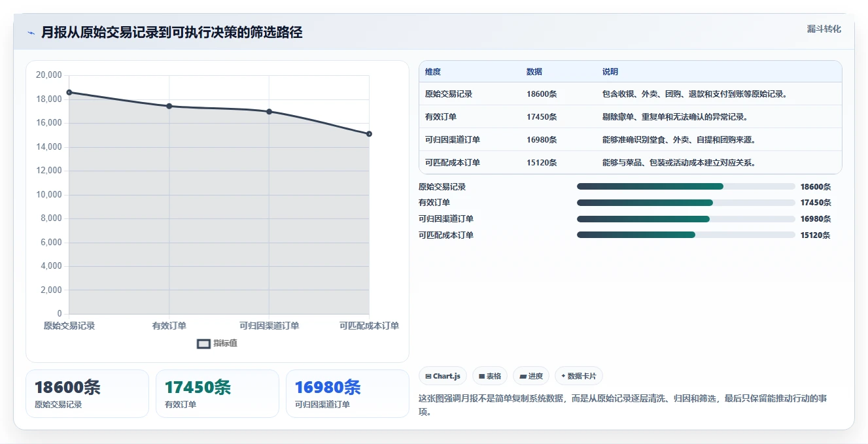
Task: Click the 数据卡片 tag chip
Action: [579, 376]
